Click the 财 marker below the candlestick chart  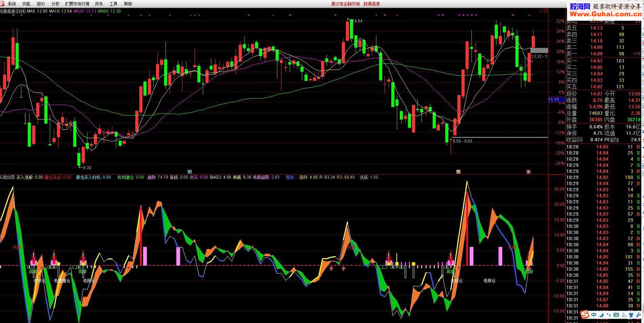(x=190, y=172)
